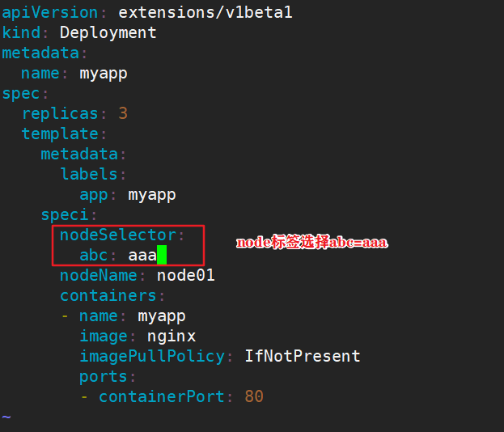The width and height of the screenshot is (504, 432).
Task: Click the containers key
Action: coord(108,296)
